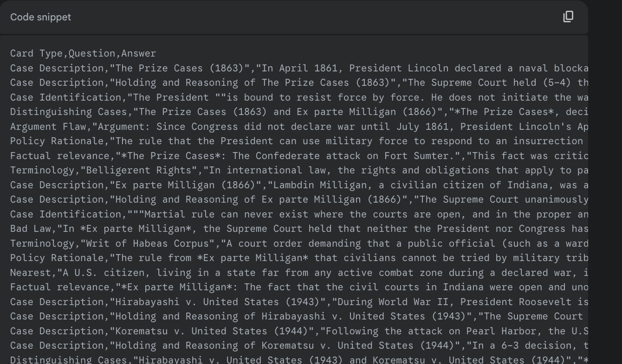Click the Case Identification line about resisting force
This screenshot has width=622, height=364.
[x=299, y=97]
